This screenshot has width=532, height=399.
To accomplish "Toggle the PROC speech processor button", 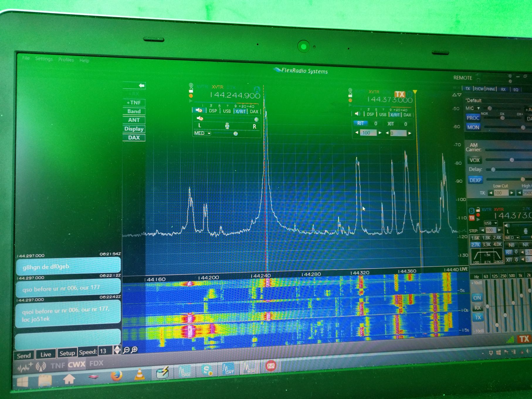I will tap(473, 118).
